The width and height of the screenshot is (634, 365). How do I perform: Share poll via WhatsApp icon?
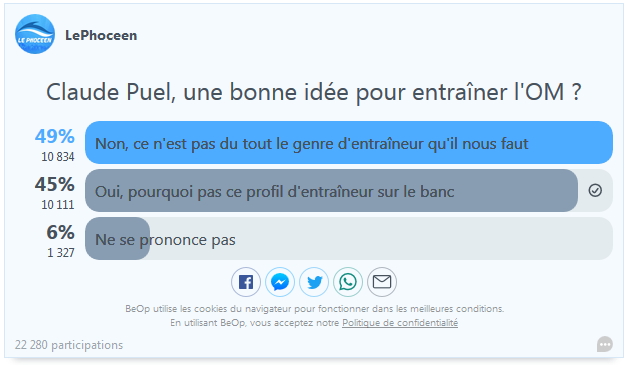[x=348, y=282]
